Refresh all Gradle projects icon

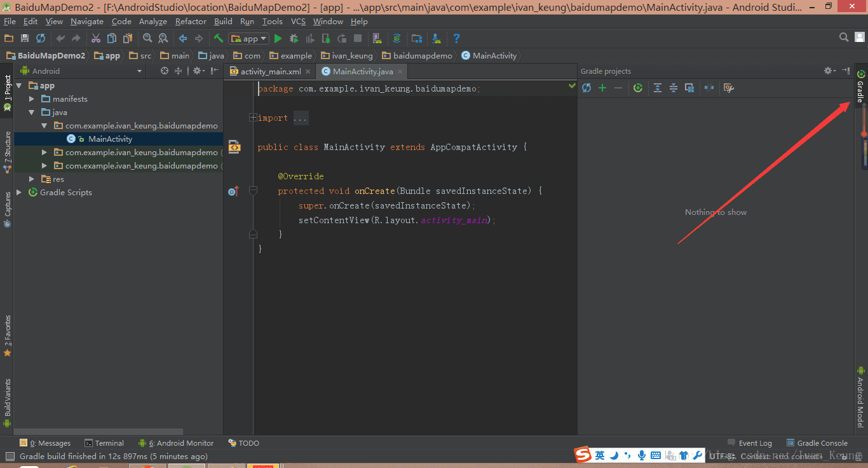coord(587,88)
